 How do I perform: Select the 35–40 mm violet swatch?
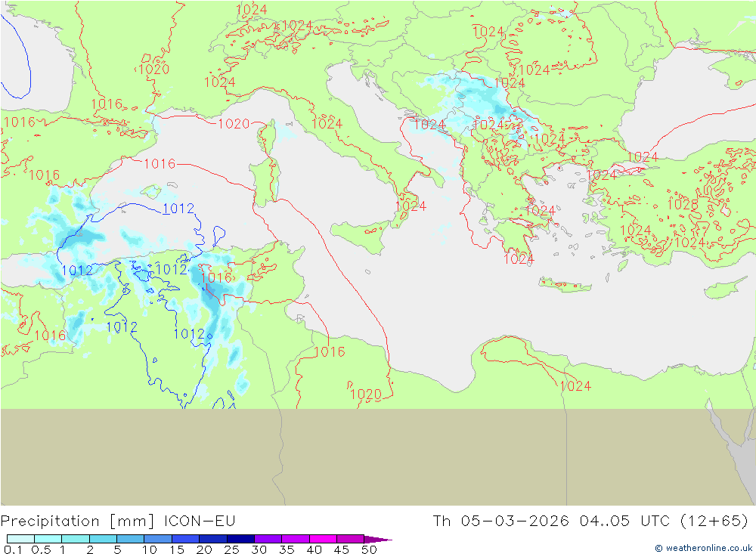296,539
